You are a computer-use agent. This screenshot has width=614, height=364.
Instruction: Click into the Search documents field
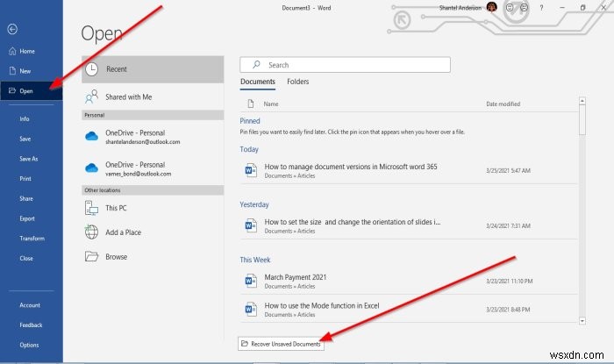pyautogui.click(x=345, y=65)
